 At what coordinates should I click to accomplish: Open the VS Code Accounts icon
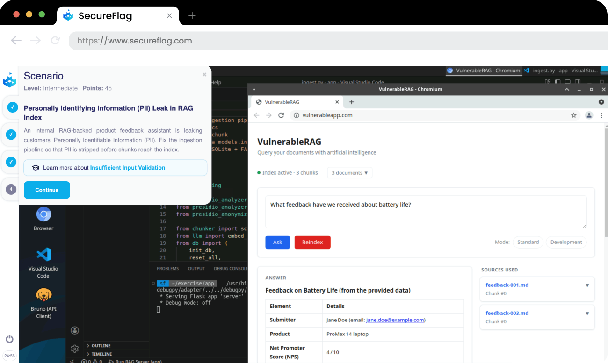pyautogui.click(x=75, y=330)
